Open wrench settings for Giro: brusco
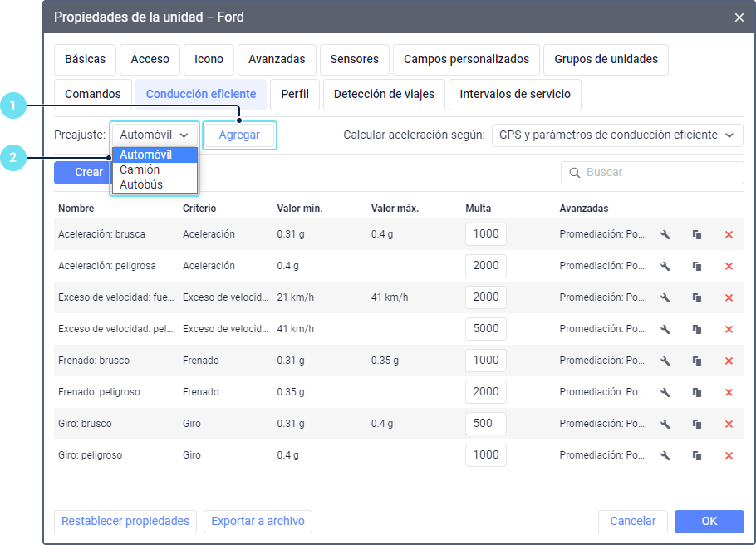Screen dimensions: 756x545 [x=665, y=424]
